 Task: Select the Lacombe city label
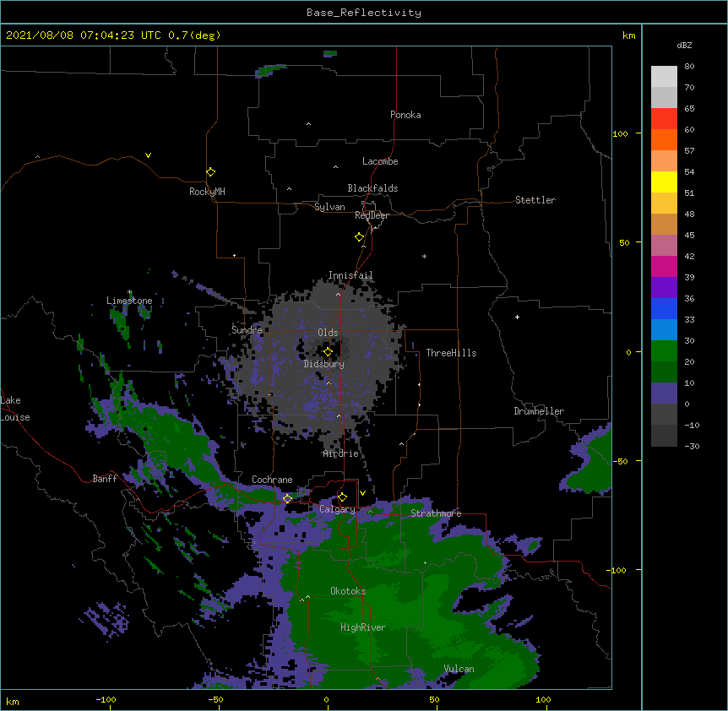point(380,161)
